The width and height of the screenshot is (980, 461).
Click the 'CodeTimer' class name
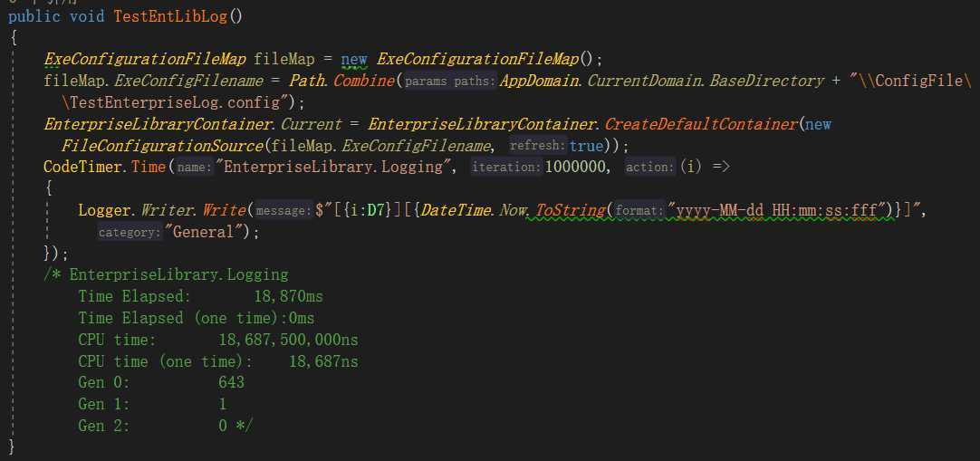(82, 167)
